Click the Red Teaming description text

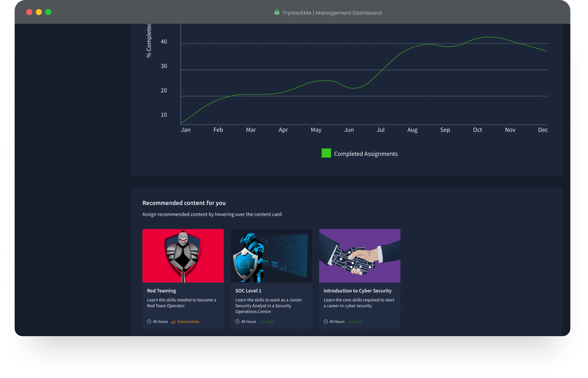(x=182, y=303)
